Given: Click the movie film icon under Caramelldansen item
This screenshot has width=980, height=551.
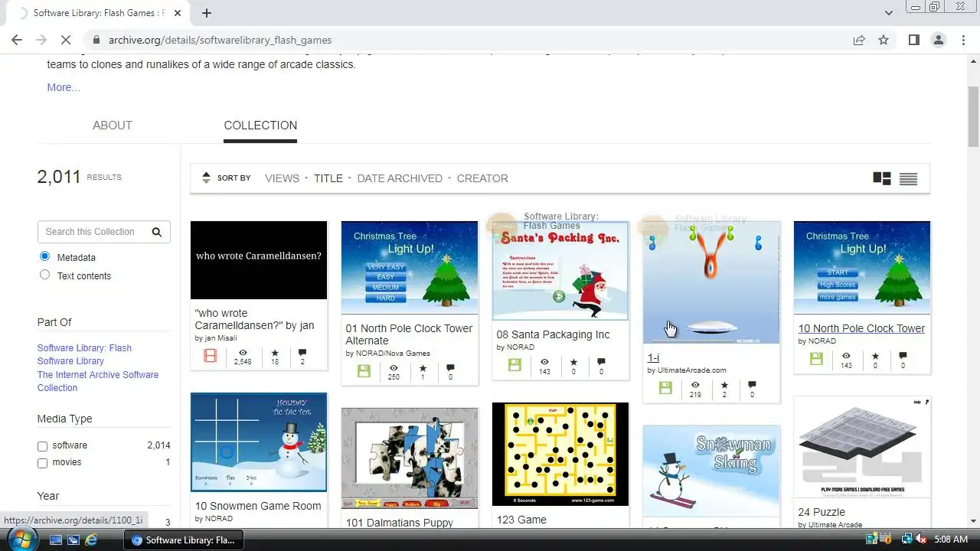Looking at the screenshot, I should pyautogui.click(x=210, y=356).
